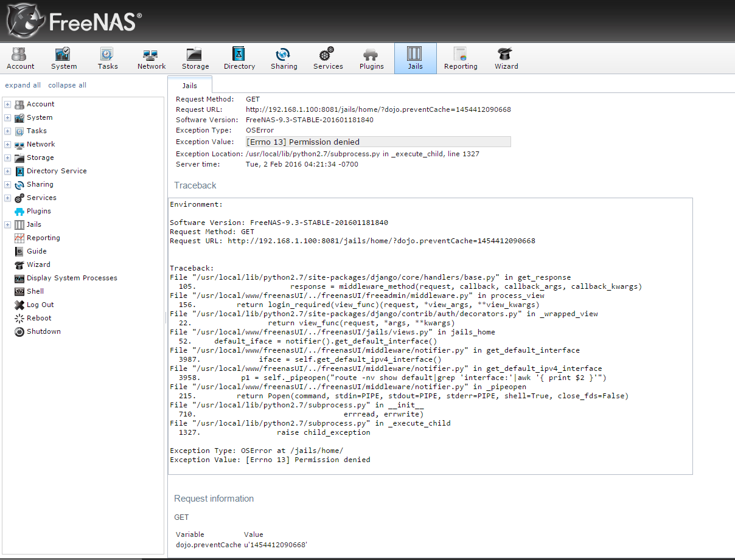The height and width of the screenshot is (560, 735).
Task: Open Sharing in top toolbar
Action: [284, 59]
